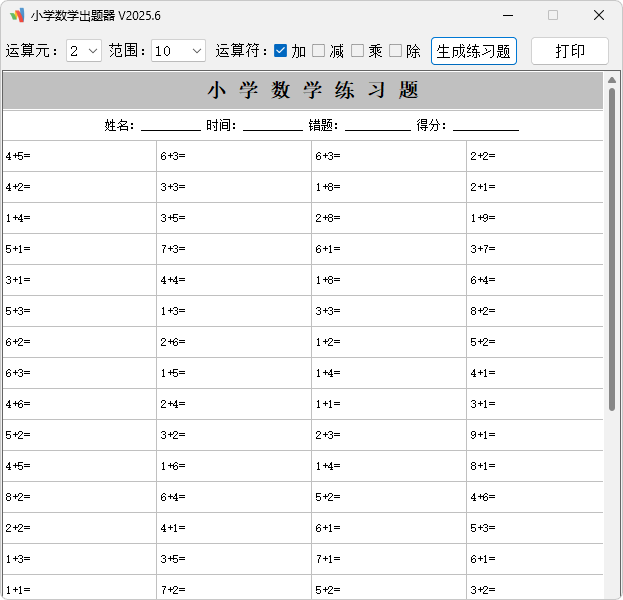Click the disabled maximize window button
This screenshot has height=600, width=623.
coord(553,15)
